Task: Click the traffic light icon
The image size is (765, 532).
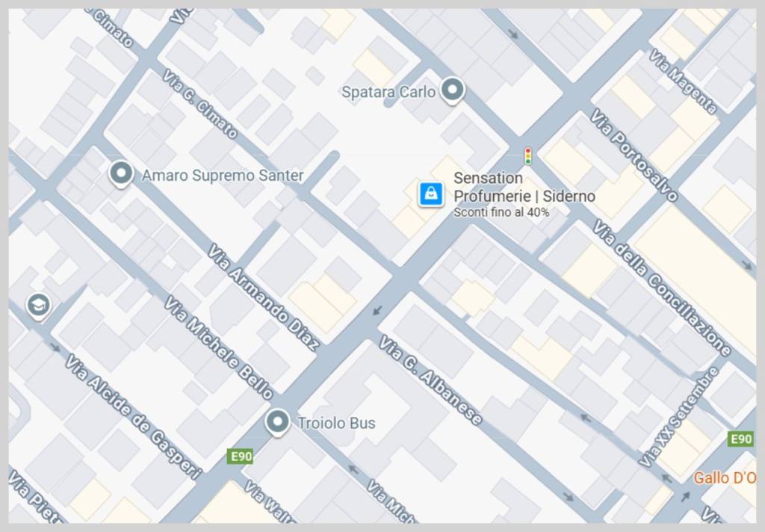Action: pos(528,156)
